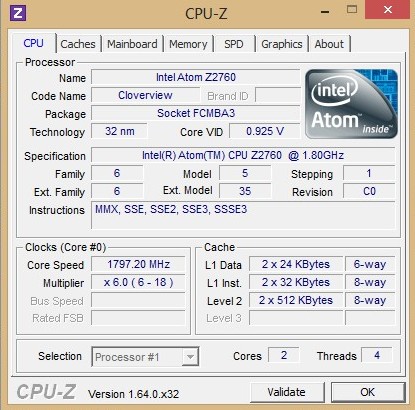Image resolution: width=415 pixels, height=410 pixels.
Task: Open the Mainboard tab
Action: (x=132, y=44)
